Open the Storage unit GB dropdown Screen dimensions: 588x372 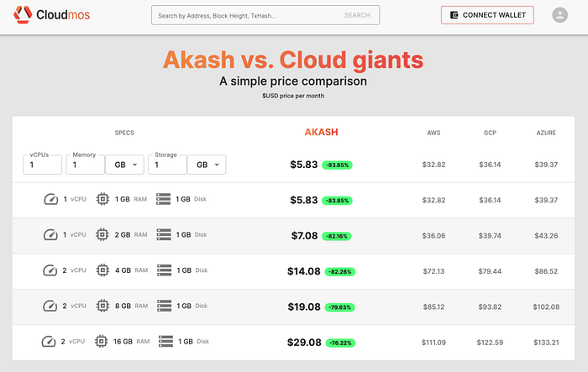pos(207,165)
